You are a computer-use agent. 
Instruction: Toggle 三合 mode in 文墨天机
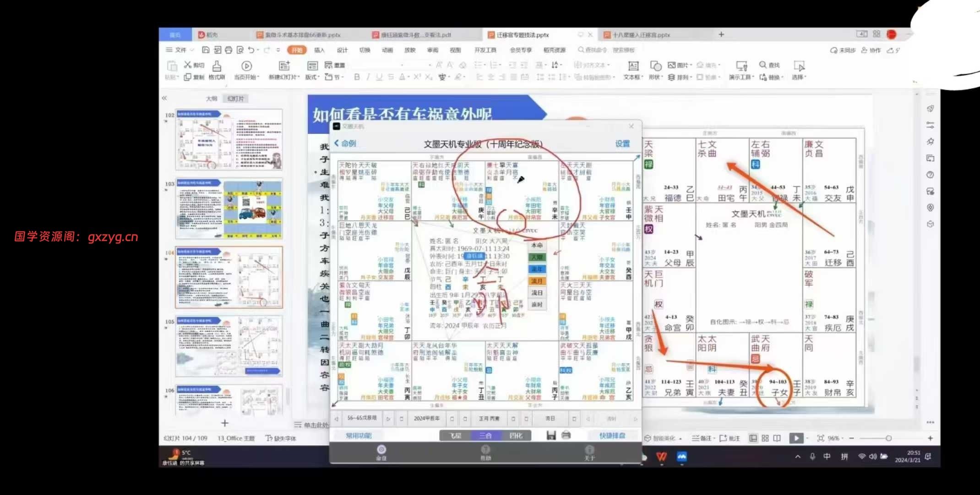point(485,435)
